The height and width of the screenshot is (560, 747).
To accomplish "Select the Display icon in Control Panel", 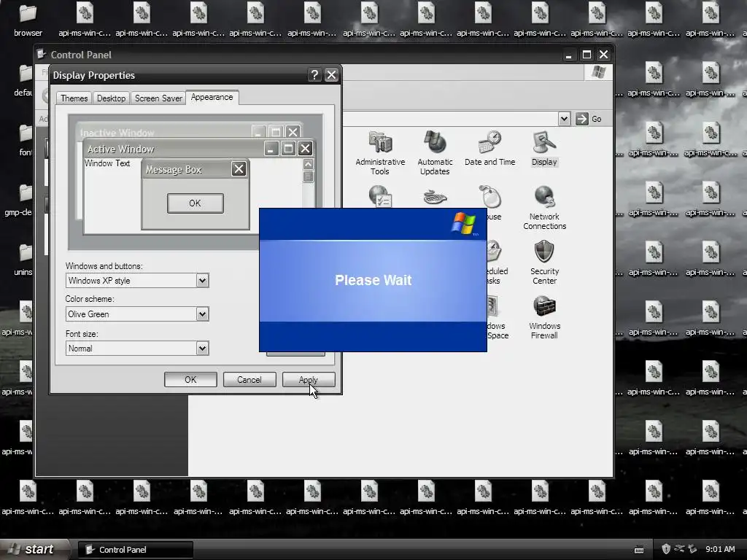I will [544, 148].
